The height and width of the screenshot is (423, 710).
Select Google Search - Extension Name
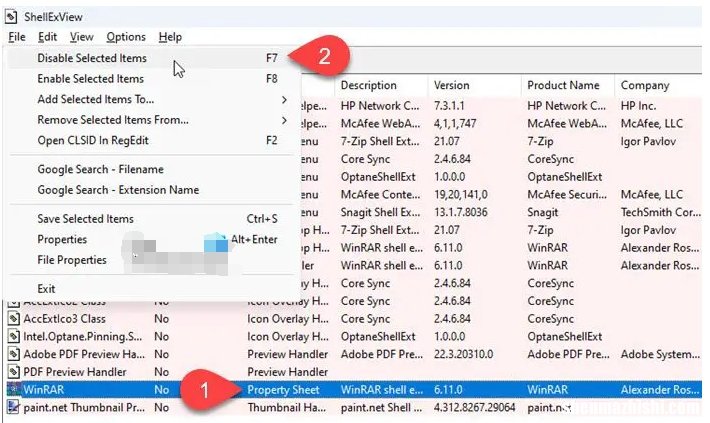tap(153, 190)
